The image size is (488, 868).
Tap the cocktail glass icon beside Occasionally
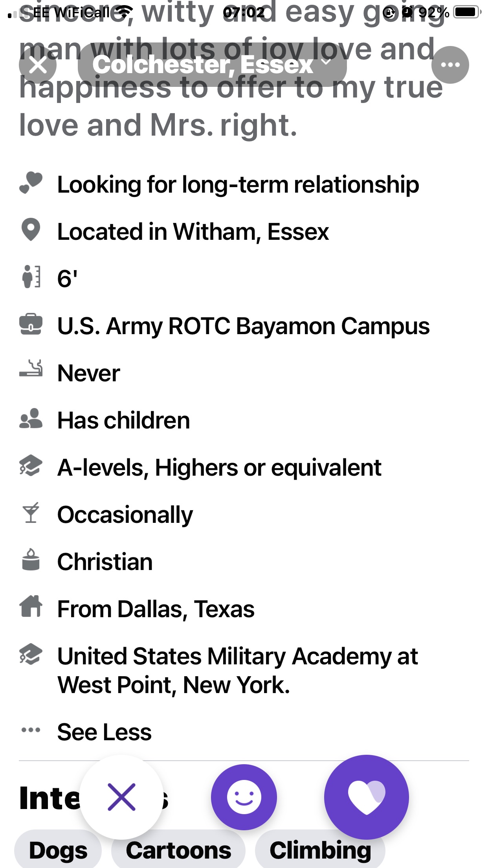pyautogui.click(x=31, y=513)
